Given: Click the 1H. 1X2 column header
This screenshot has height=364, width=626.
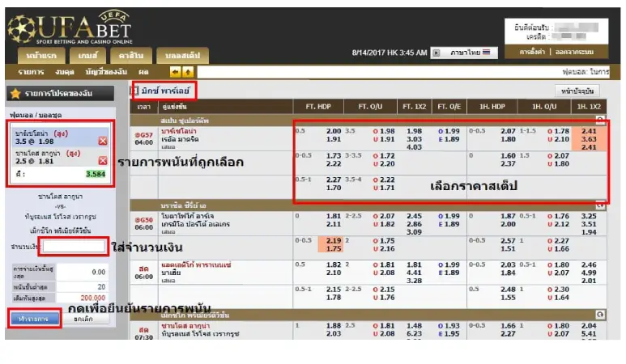Looking at the screenshot, I should (x=589, y=107).
